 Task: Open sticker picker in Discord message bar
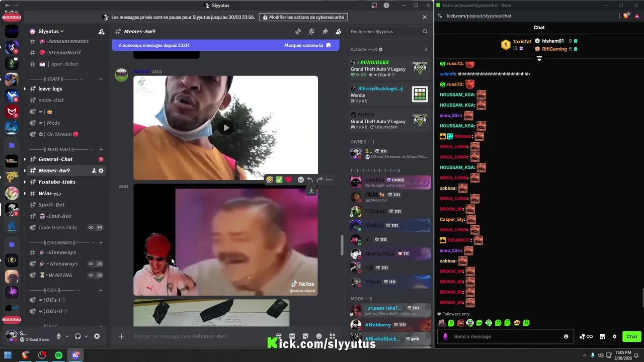coord(305,336)
